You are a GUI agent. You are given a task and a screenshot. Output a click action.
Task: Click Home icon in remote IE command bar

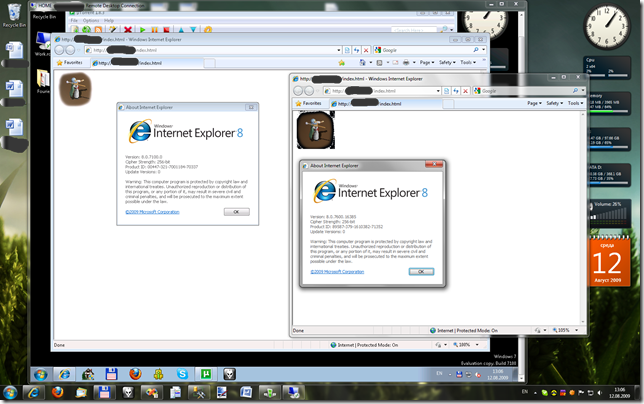[x=362, y=62]
